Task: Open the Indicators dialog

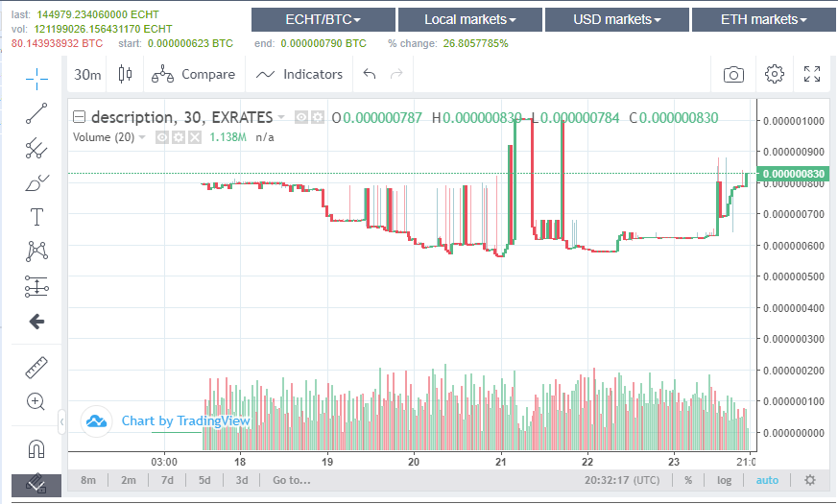Action: 299,75
